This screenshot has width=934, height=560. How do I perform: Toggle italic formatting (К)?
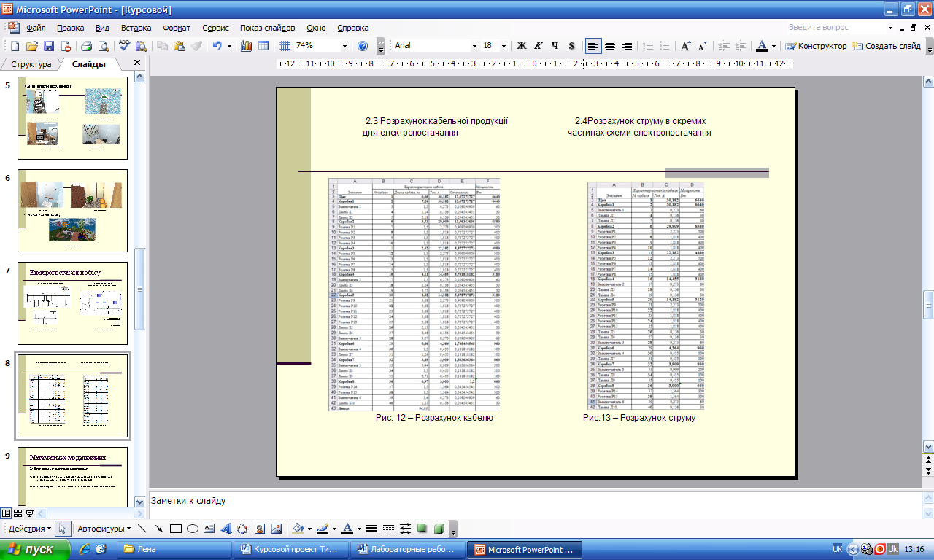tap(539, 46)
